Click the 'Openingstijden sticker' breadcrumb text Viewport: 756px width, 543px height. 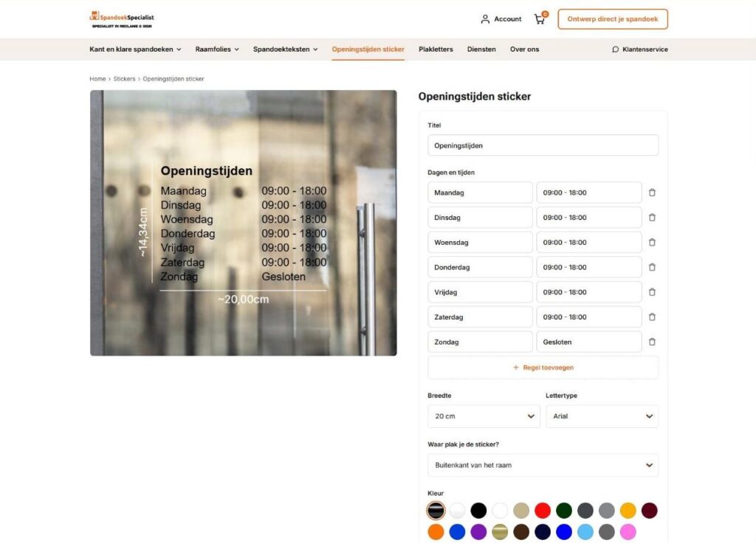coord(173,78)
